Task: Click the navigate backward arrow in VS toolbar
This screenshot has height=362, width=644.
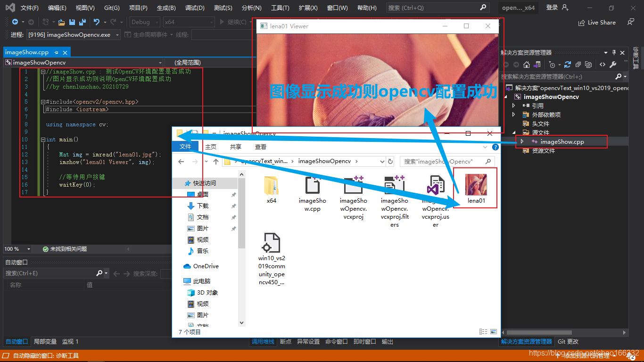Action: tap(15, 22)
